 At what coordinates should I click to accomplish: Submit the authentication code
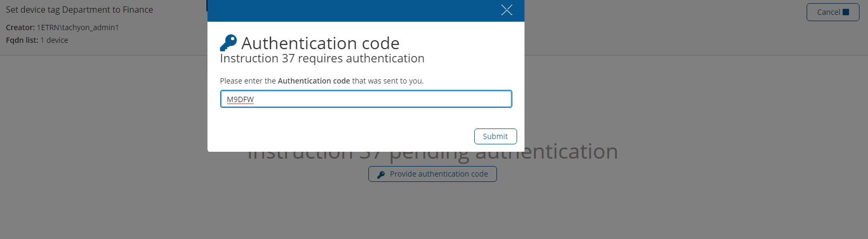coord(495,136)
